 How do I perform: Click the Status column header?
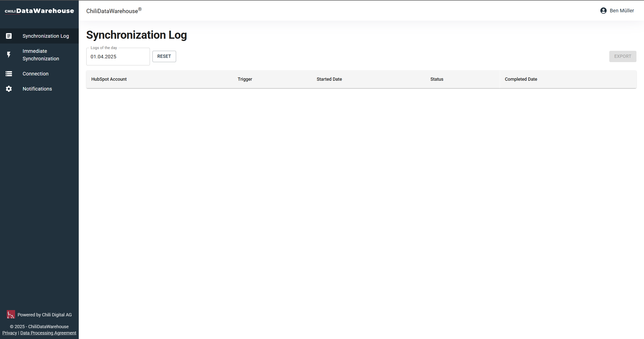click(437, 79)
